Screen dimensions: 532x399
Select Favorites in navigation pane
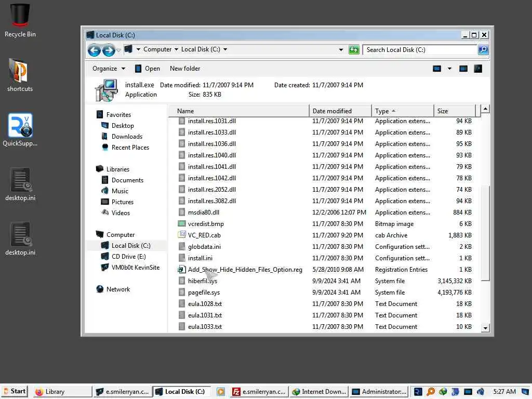(118, 115)
